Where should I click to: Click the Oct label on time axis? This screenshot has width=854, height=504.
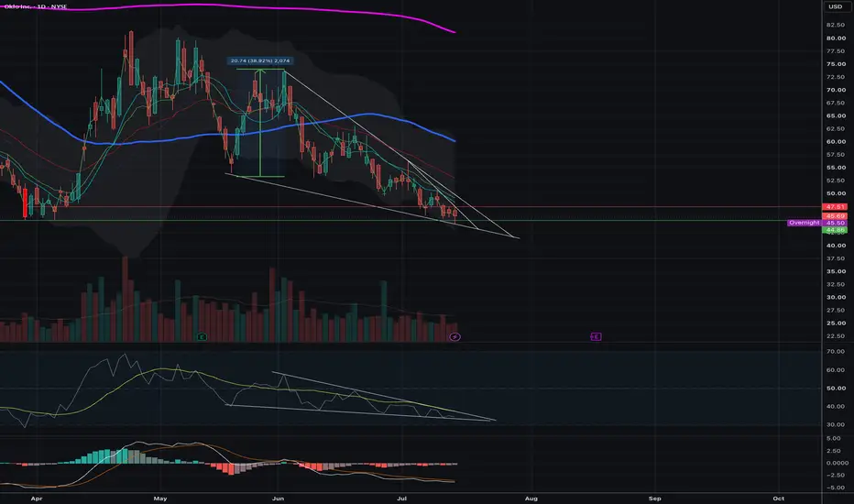tap(778, 498)
